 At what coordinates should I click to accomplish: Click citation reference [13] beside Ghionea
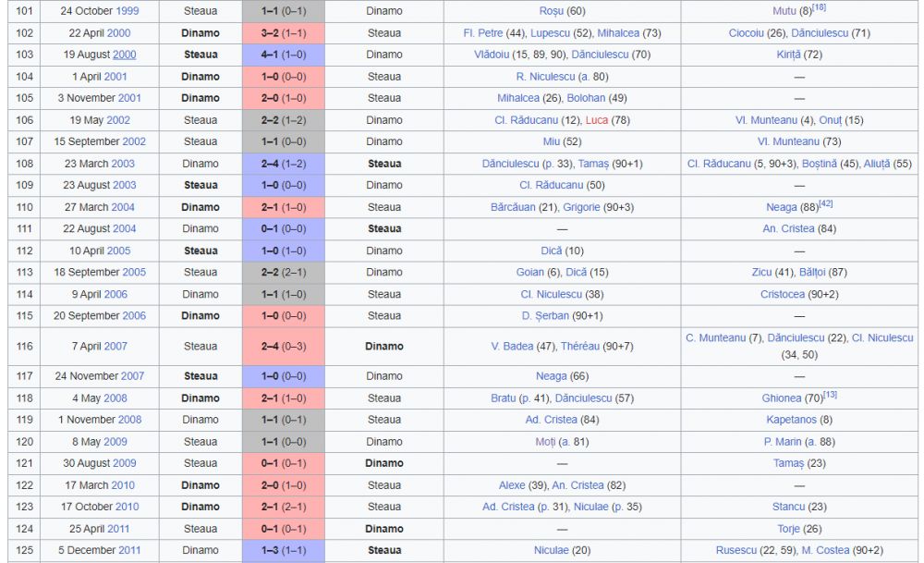coord(830,395)
